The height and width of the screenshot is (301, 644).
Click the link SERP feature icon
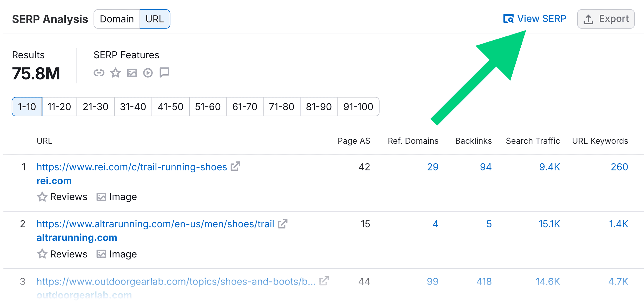coord(99,73)
